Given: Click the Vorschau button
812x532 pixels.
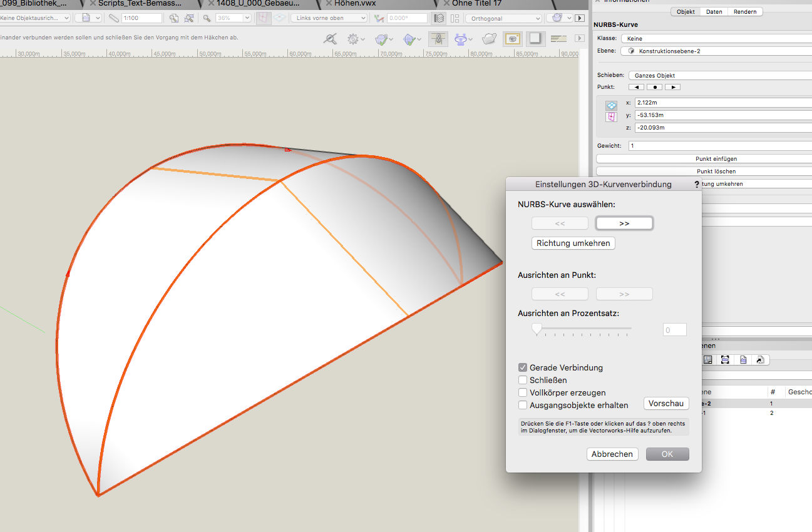Looking at the screenshot, I should pos(666,404).
